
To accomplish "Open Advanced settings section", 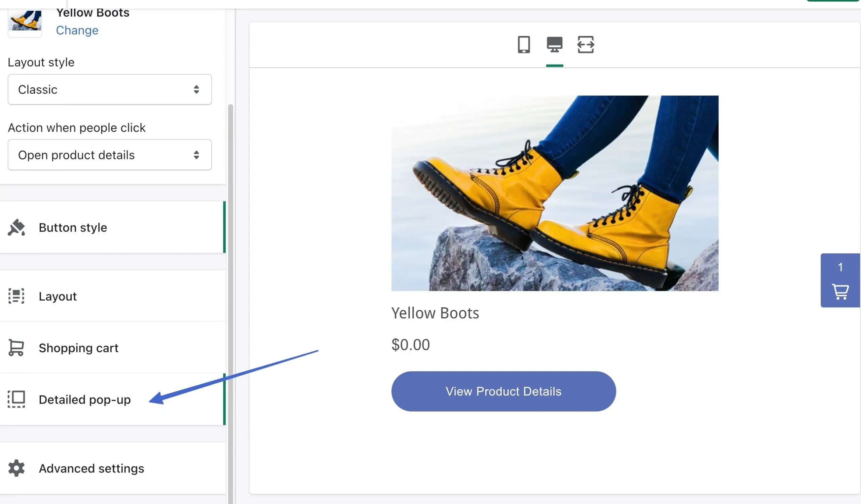I will tap(113, 468).
